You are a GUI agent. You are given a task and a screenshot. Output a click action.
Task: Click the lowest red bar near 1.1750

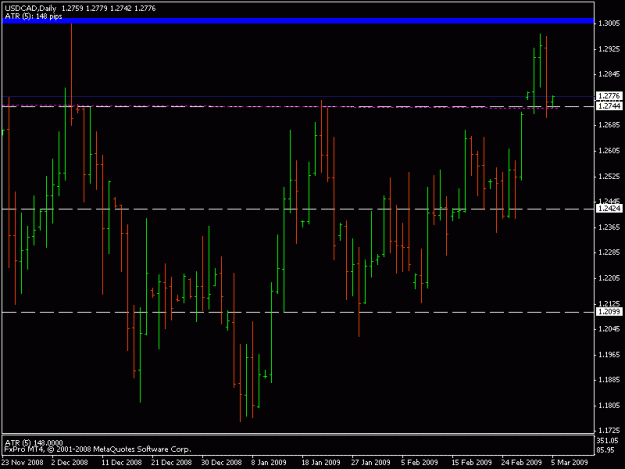(240, 383)
